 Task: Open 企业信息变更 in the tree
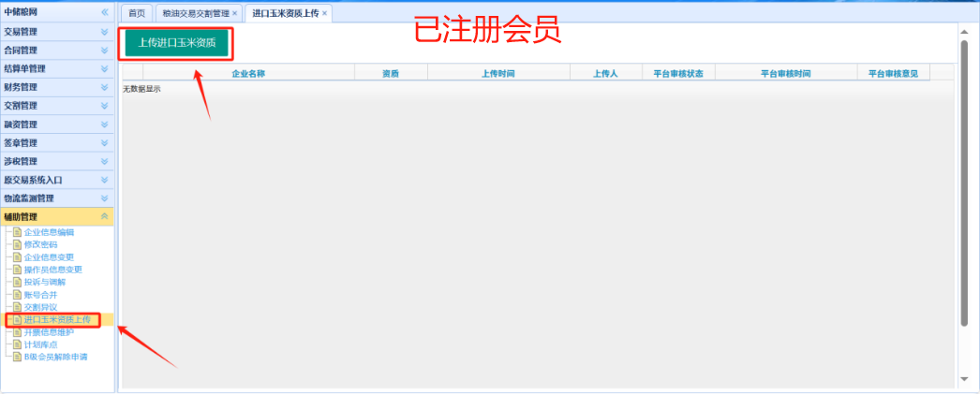pyautogui.click(x=49, y=257)
